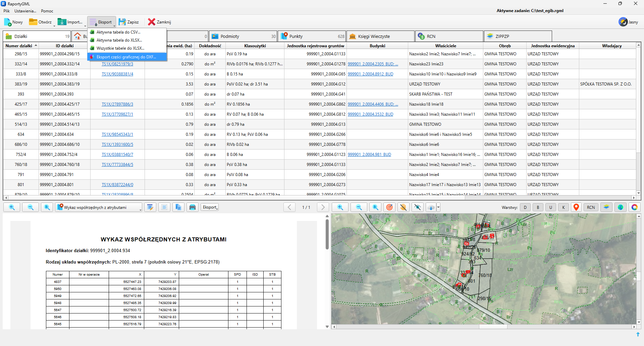The width and height of the screenshot is (644, 346).
Task: Open the report Eksport dropdown below table
Action: 210,207
